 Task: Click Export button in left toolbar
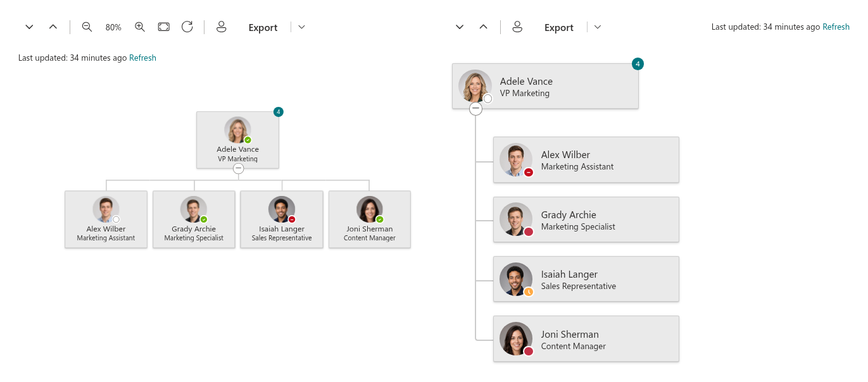(263, 28)
